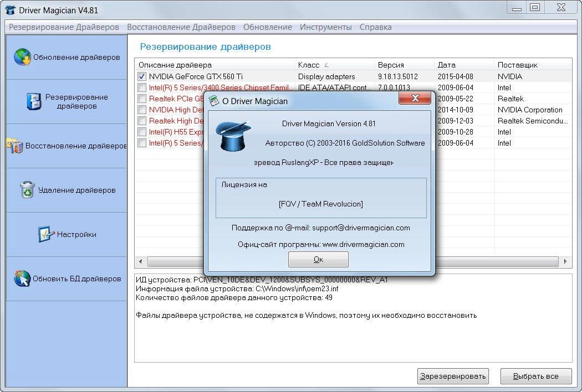The width and height of the screenshot is (582, 392).
Task: Open the Восстановление Драйверов menu
Action: pyautogui.click(x=181, y=27)
